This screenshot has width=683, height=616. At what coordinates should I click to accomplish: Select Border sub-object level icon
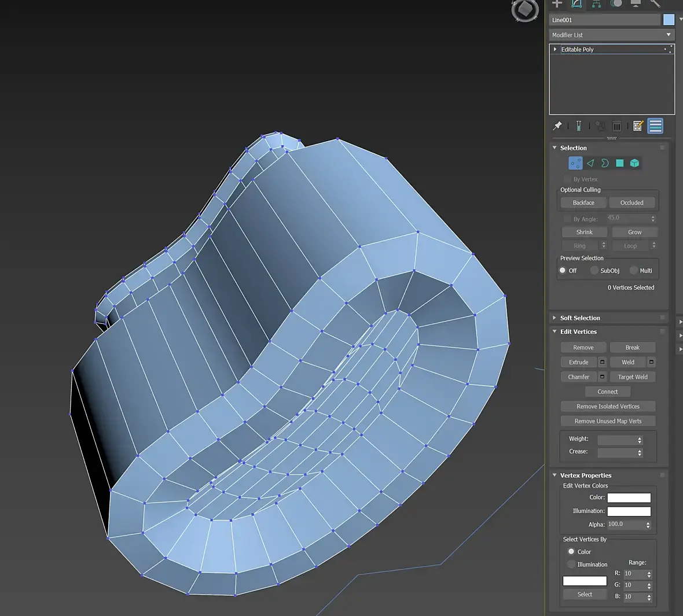point(605,163)
